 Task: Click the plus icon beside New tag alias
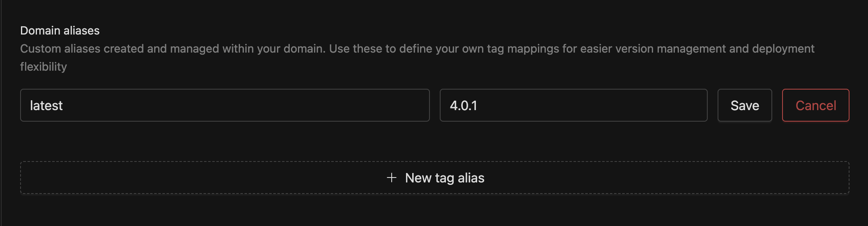pos(391,178)
